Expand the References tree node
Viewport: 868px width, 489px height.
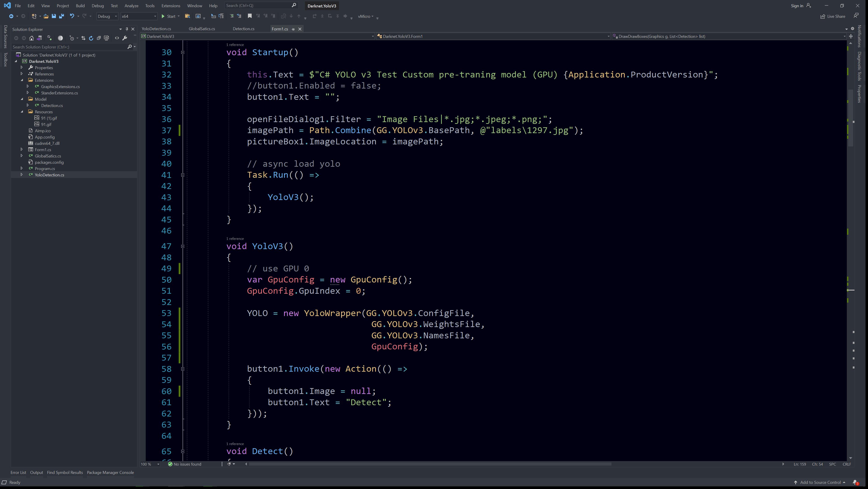click(x=22, y=74)
